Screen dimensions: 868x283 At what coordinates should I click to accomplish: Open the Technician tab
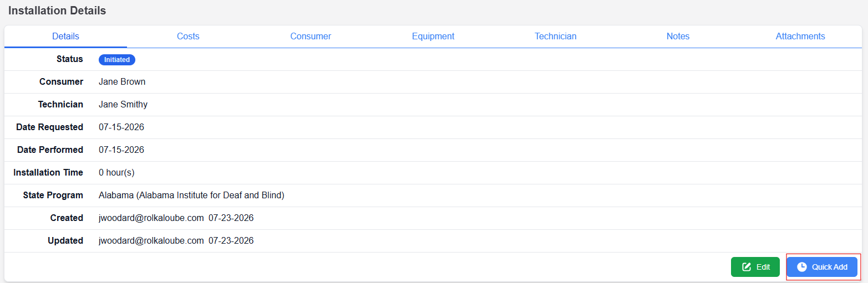coord(556,36)
